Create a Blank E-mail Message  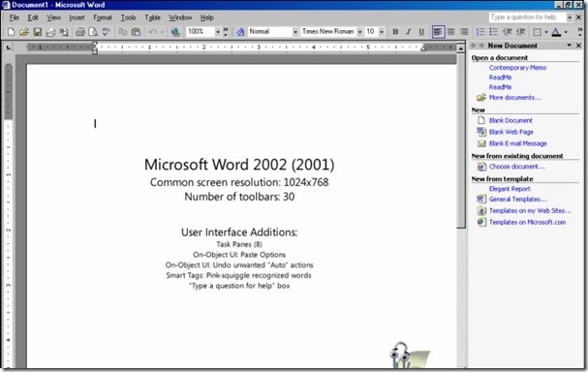pyautogui.click(x=518, y=143)
